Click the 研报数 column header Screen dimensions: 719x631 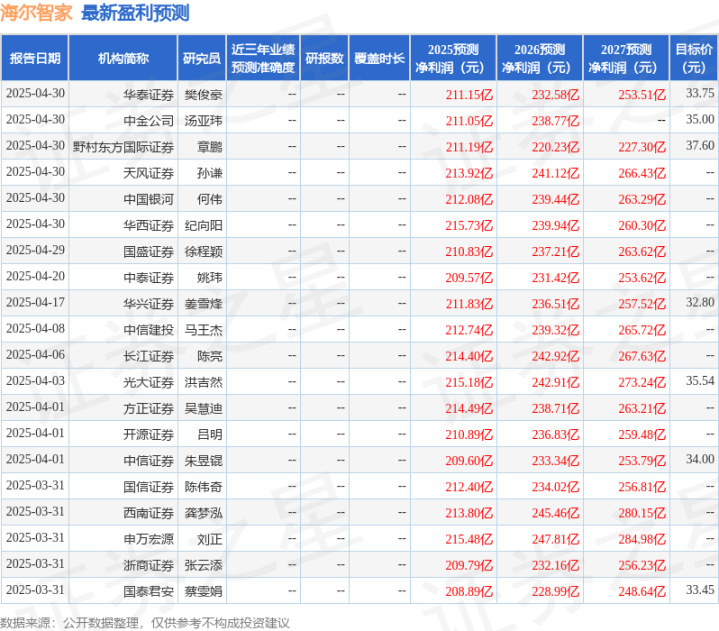(324, 58)
